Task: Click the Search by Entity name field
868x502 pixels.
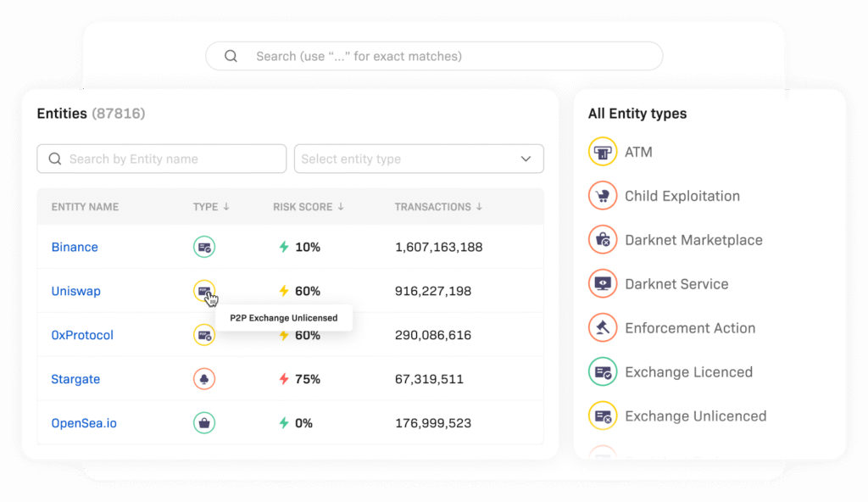Action: (162, 159)
